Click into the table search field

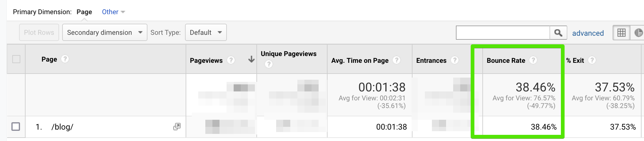(x=503, y=33)
